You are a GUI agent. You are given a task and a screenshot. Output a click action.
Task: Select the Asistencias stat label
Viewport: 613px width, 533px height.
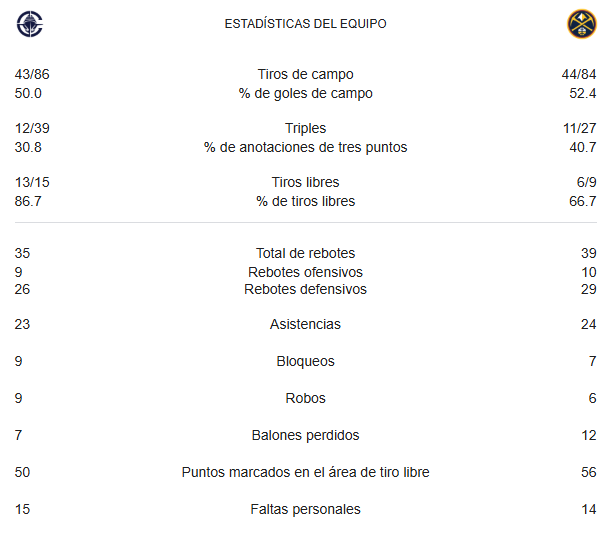click(x=305, y=324)
